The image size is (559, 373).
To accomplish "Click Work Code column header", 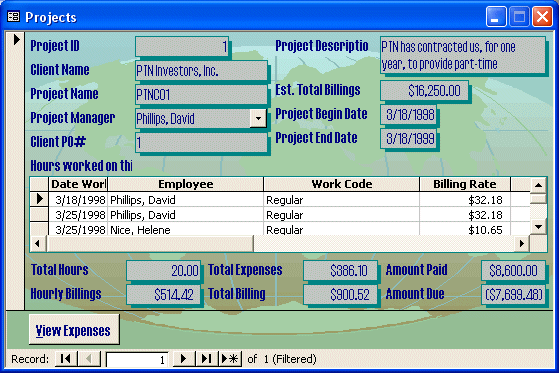I will (x=342, y=184).
